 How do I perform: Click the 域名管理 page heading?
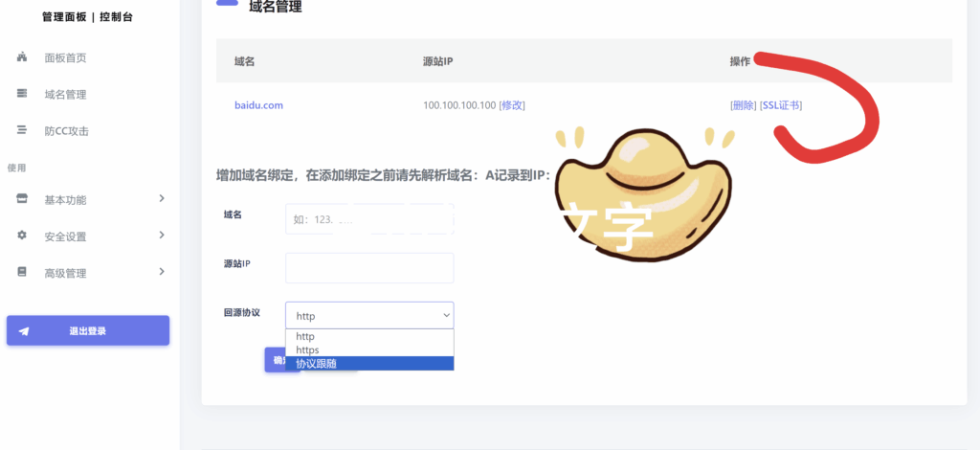point(275,7)
